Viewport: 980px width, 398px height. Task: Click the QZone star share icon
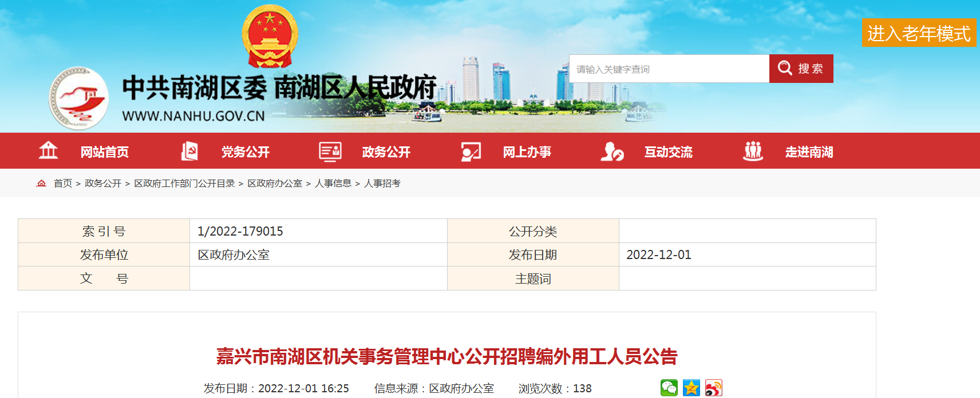(691, 388)
